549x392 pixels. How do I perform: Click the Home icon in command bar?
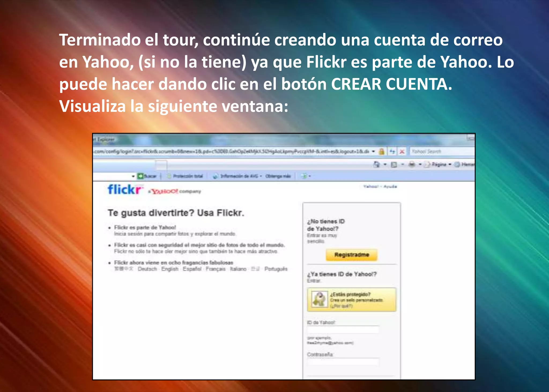[377, 164]
